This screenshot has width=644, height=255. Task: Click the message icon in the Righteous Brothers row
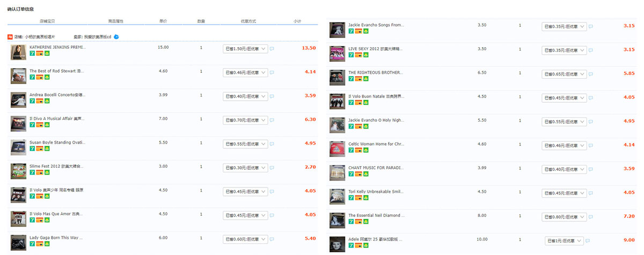tap(591, 74)
